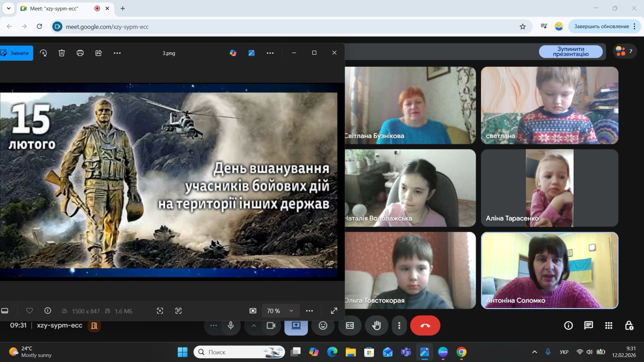This screenshot has height=362, width=644.
Task: Turn off the camera in Meet
Action: pyautogui.click(x=271, y=325)
